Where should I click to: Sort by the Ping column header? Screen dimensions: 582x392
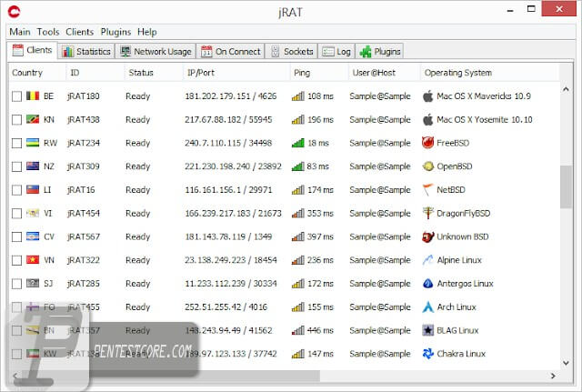pos(319,73)
